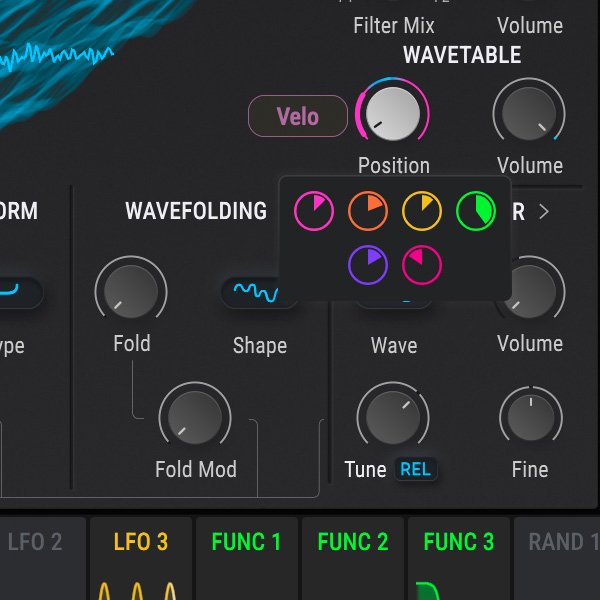The image size is (600, 600).
Task: Toggle the Velo position modulation button
Action: click(297, 116)
